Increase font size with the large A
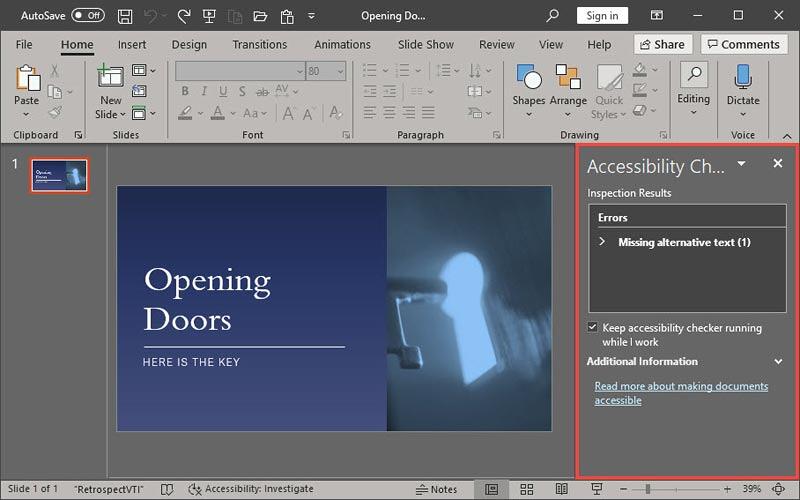 point(288,113)
